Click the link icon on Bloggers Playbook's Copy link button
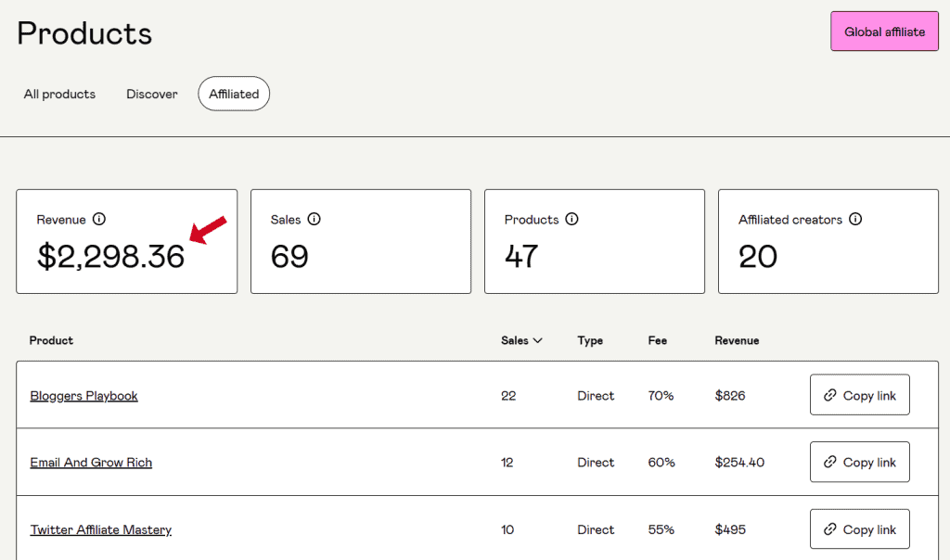Screen dimensions: 950x560 (x=831, y=394)
